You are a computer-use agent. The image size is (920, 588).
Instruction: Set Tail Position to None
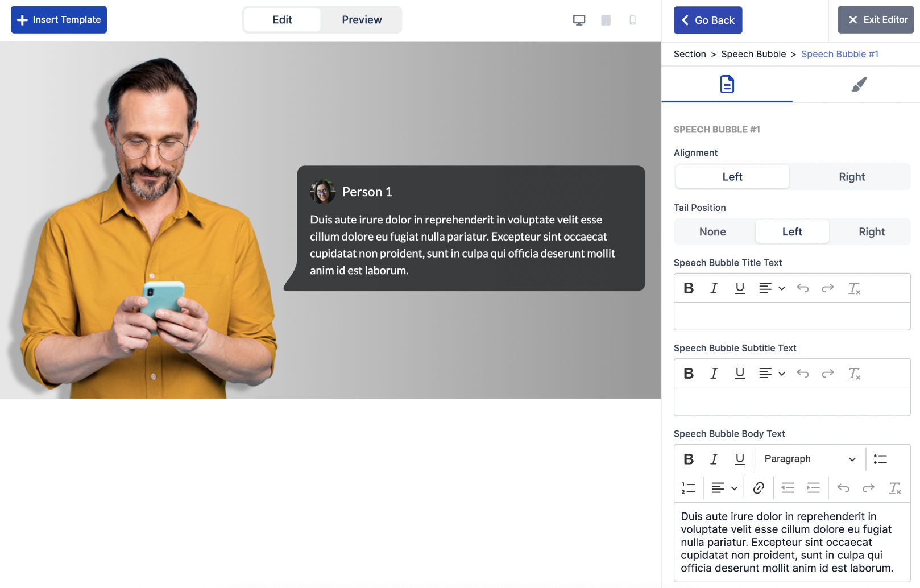712,232
